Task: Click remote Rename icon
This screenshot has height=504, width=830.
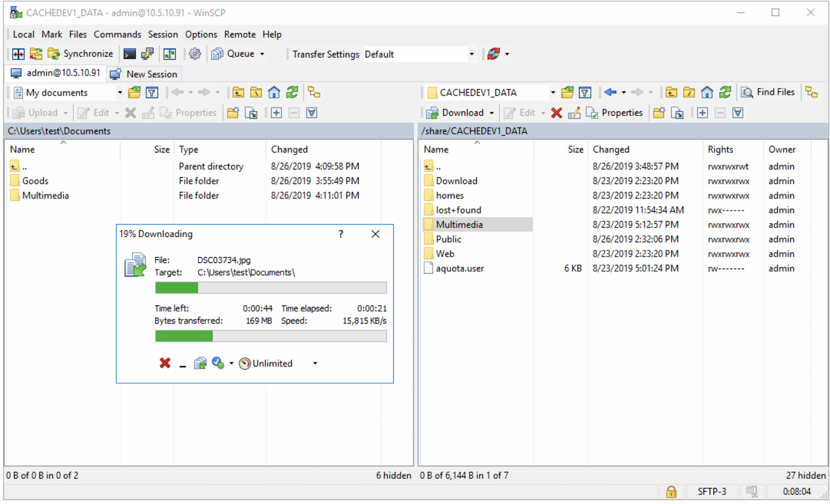Action: pos(574,113)
